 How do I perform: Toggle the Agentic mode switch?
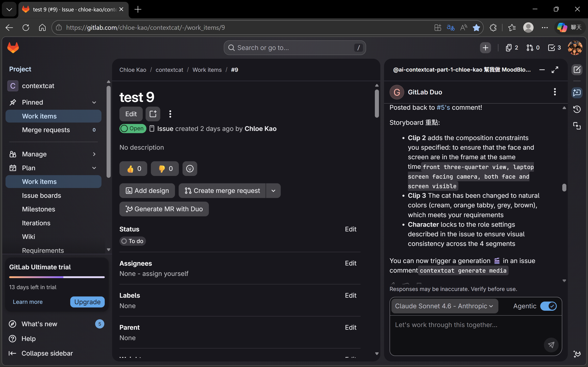[548, 306]
